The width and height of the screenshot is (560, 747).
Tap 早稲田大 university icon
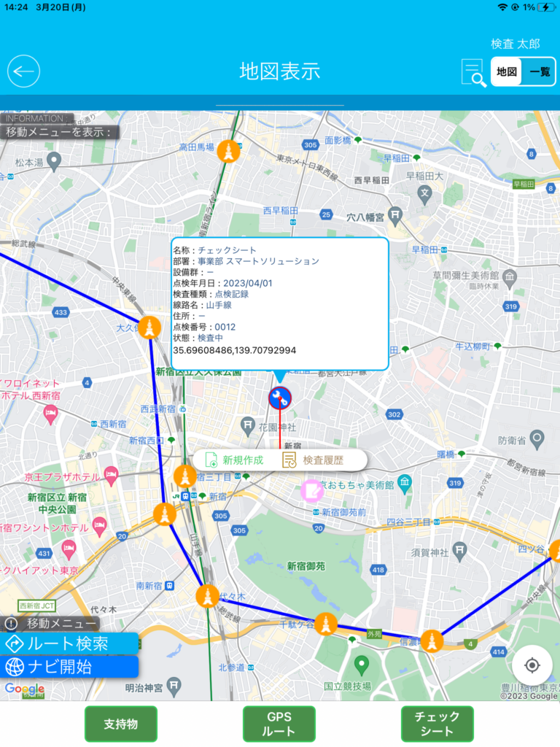coord(425,194)
